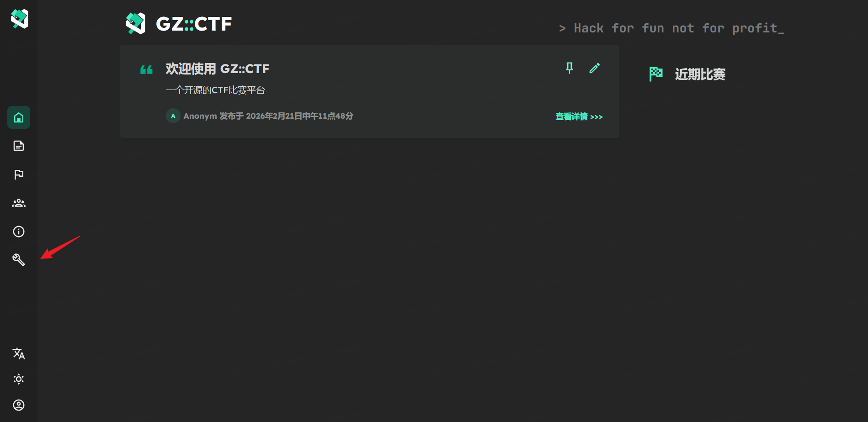Click the 近期比赛 heading
The height and width of the screenshot is (422, 868).
(x=700, y=74)
